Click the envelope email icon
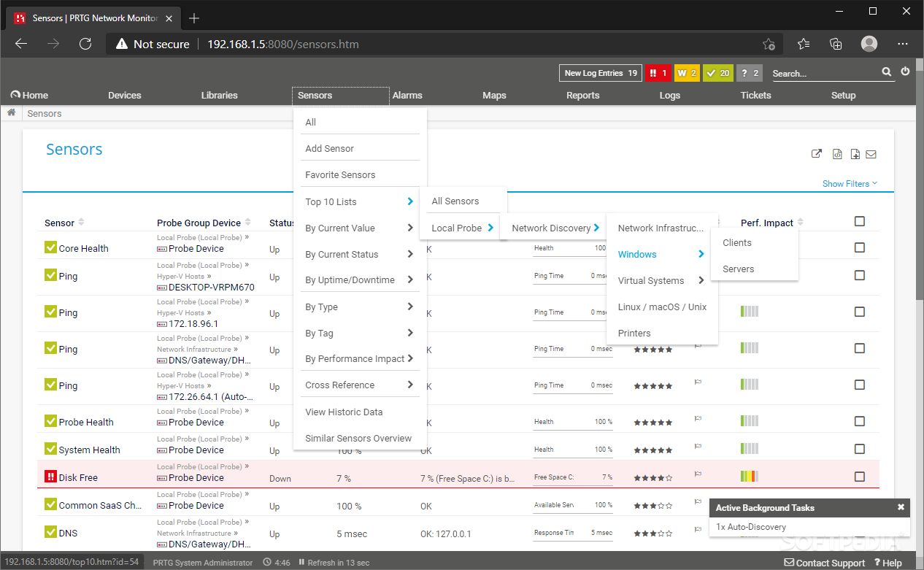 point(871,154)
